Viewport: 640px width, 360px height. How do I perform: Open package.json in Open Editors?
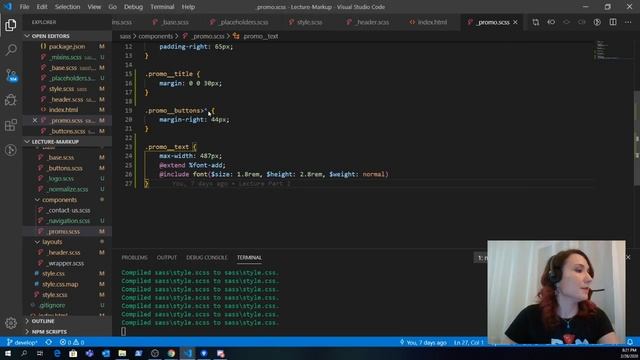(67, 47)
